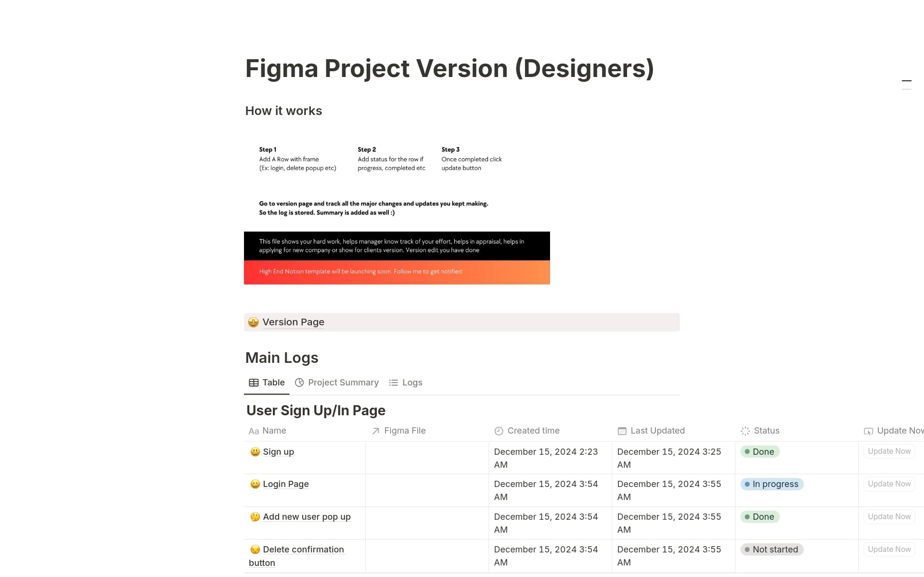
Task: Click the spinner icon in Status header
Action: click(745, 431)
